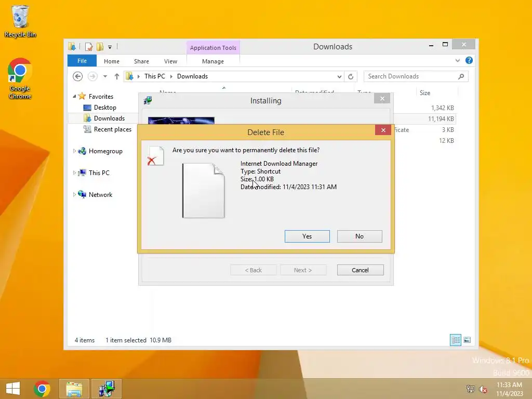Click the muted volume tray icon
This screenshot has width=532, height=399.
tap(483, 389)
